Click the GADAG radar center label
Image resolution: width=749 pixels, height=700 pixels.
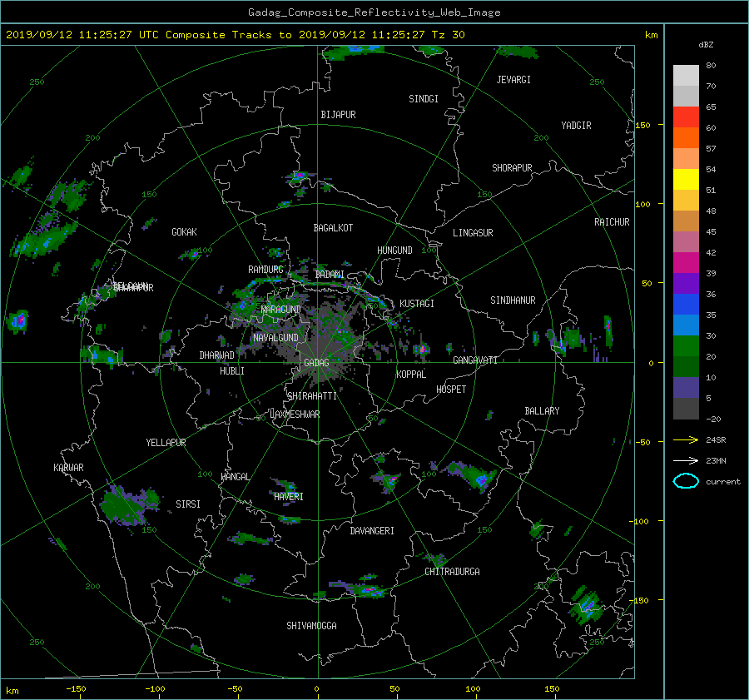pos(316,363)
